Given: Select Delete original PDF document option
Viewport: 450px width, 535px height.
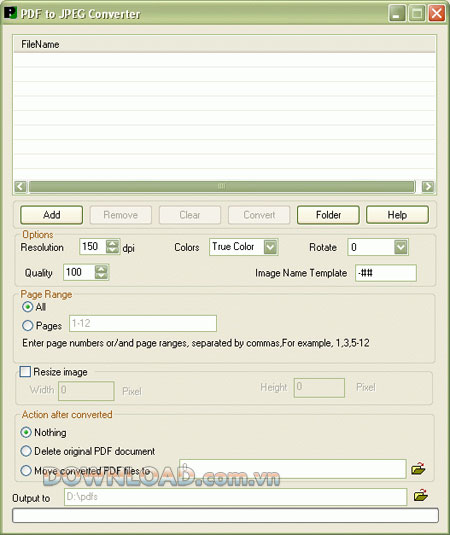Looking at the screenshot, I should [26, 451].
